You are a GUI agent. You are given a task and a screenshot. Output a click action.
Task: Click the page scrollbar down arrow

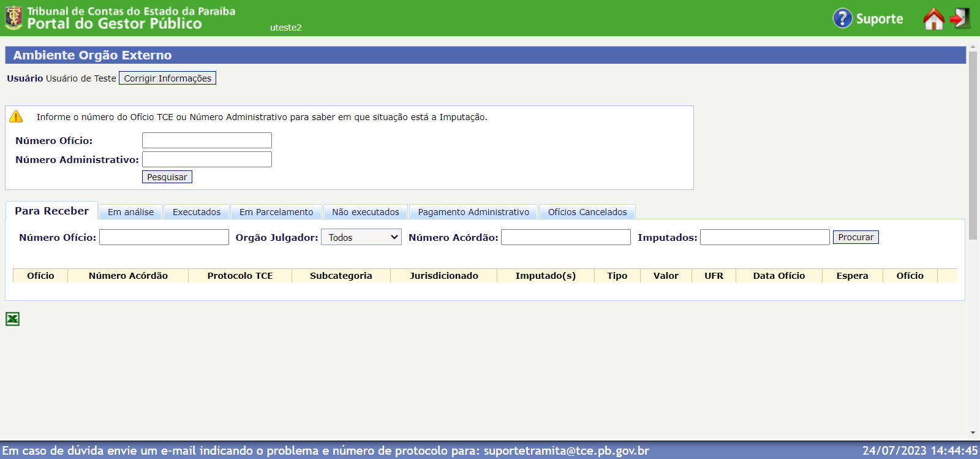tap(973, 433)
